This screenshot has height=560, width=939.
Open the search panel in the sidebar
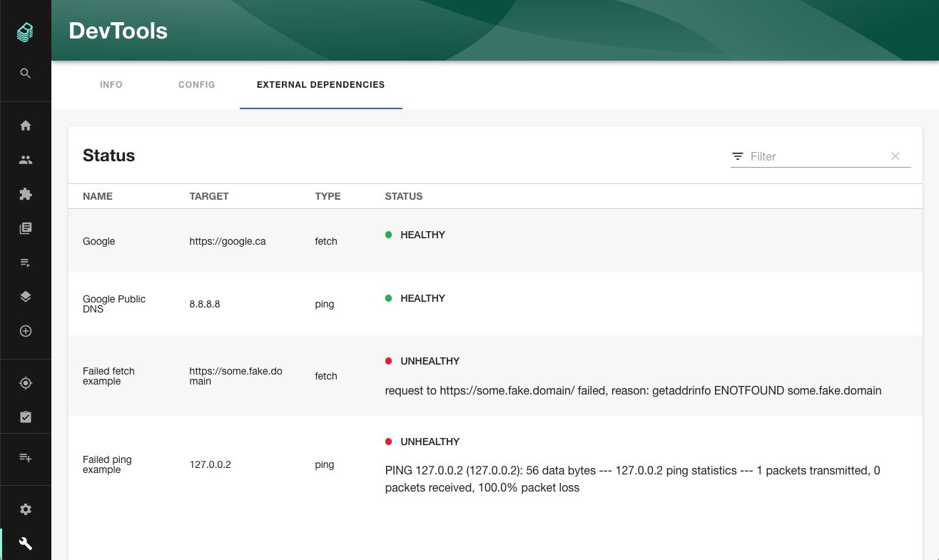tap(26, 73)
